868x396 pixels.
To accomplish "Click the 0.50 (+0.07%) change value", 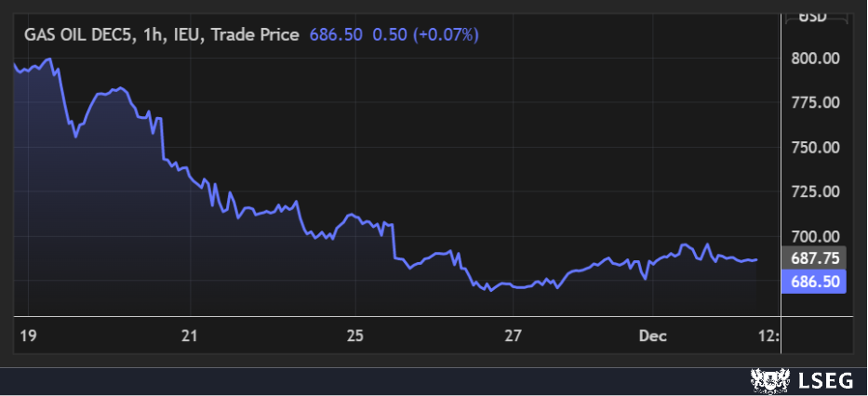I will [x=425, y=35].
